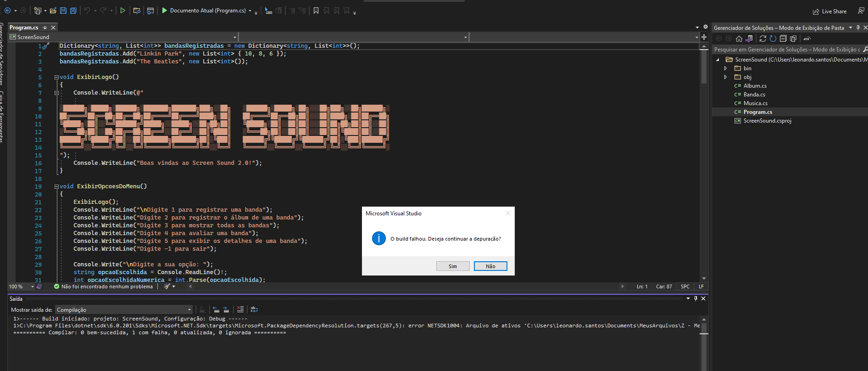
Task: Click the 'Não foi encontrado nenhum problema' status
Action: pyautogui.click(x=103, y=287)
